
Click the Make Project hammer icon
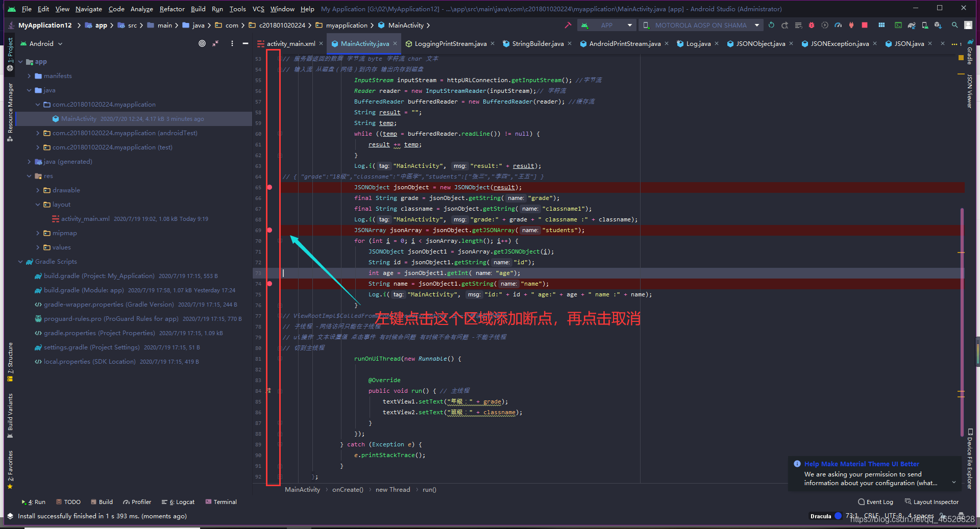(x=568, y=25)
